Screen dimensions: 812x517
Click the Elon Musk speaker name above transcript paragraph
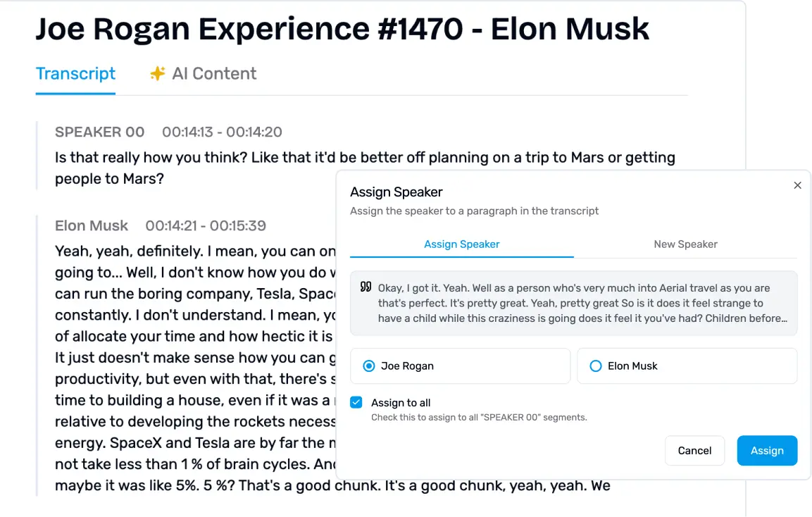pyautogui.click(x=92, y=226)
